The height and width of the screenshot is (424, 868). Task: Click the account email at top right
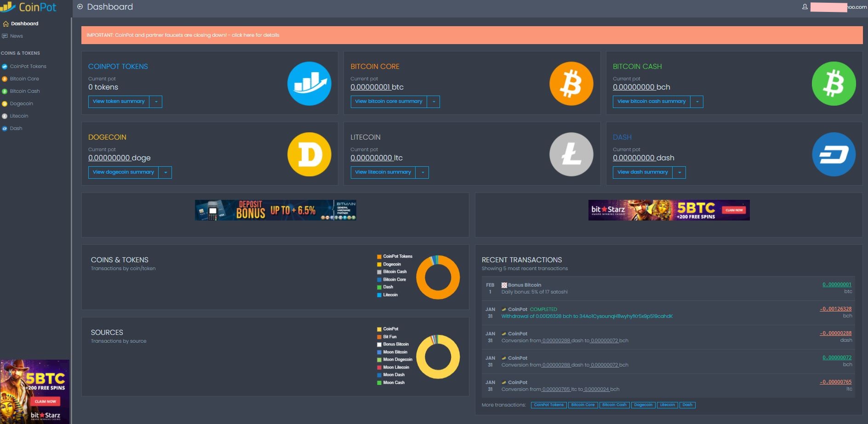pos(839,7)
